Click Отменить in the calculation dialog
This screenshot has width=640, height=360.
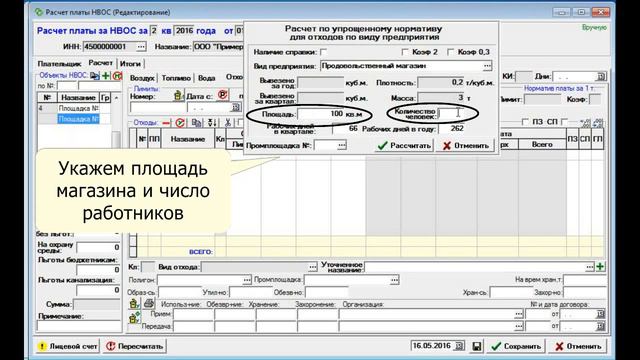click(x=465, y=146)
